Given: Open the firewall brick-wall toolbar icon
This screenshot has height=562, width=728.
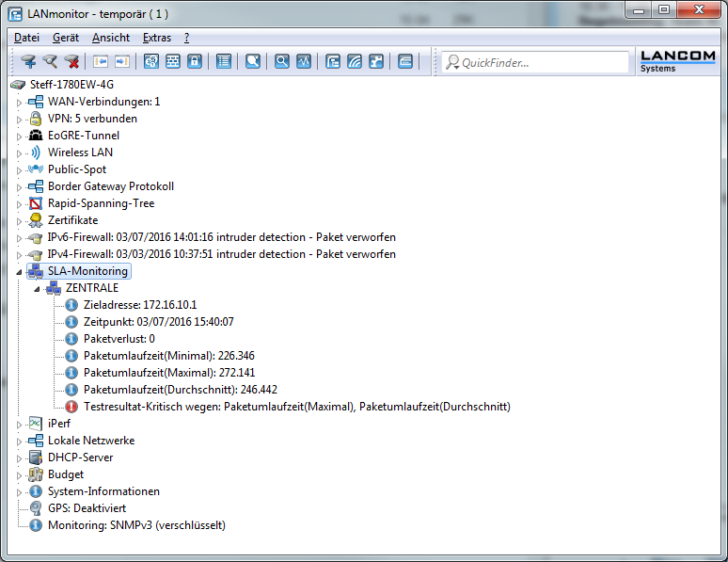Looking at the screenshot, I should coord(173,62).
